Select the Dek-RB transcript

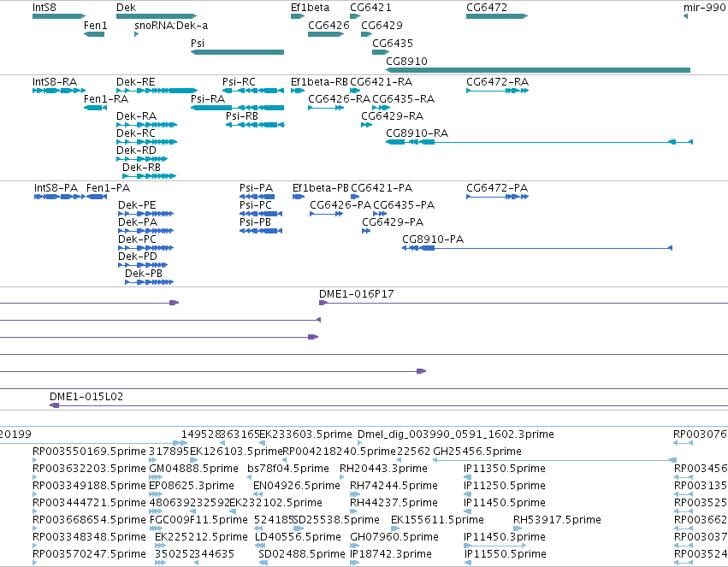pyautogui.click(x=150, y=176)
